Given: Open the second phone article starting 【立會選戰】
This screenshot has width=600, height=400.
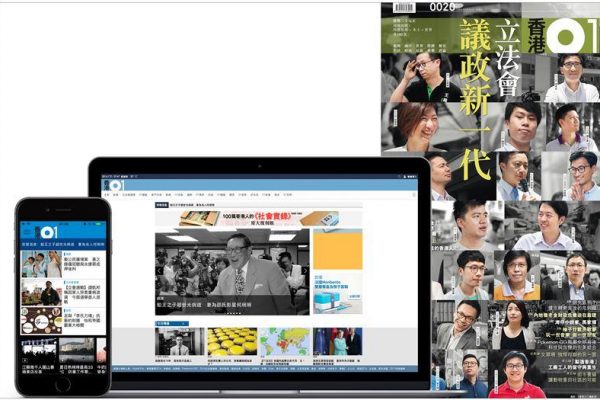Looking at the screenshot, I should tap(63, 293).
